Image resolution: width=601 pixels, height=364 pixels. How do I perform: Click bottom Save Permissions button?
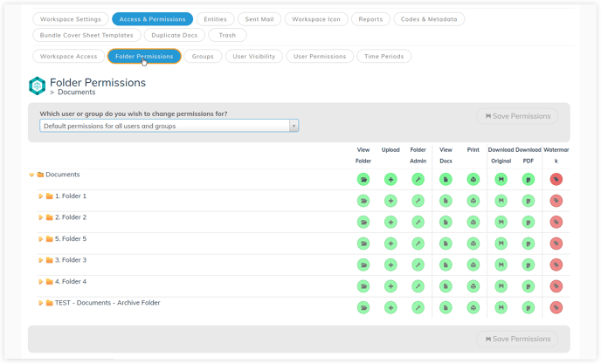point(517,339)
